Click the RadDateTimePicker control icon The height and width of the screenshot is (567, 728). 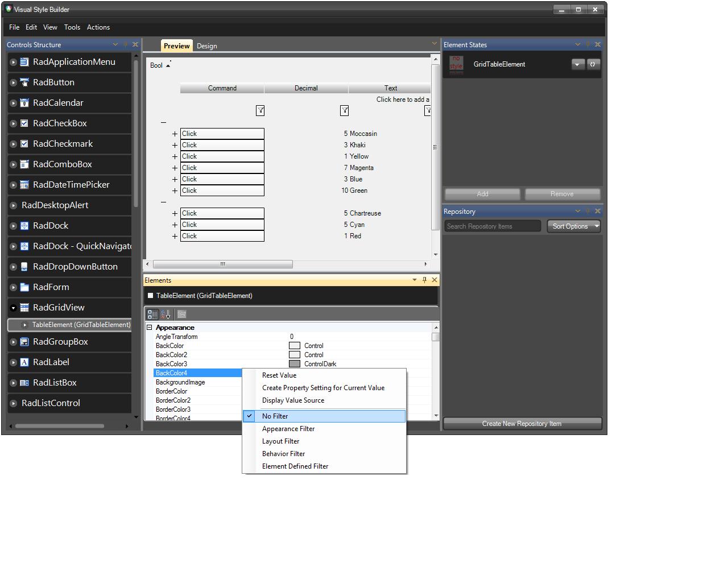(24, 185)
